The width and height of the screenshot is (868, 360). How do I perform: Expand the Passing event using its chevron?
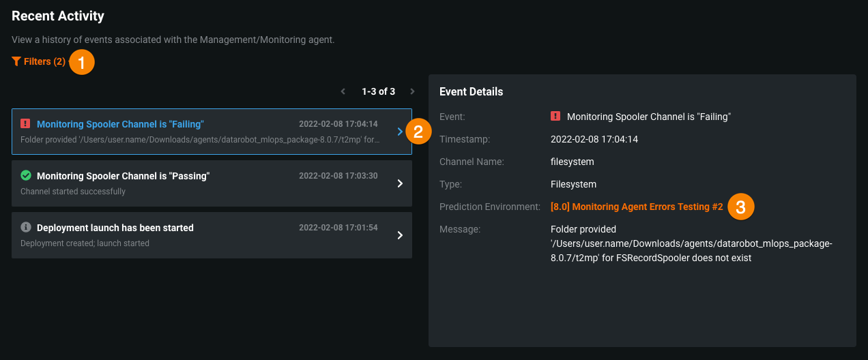click(x=400, y=183)
